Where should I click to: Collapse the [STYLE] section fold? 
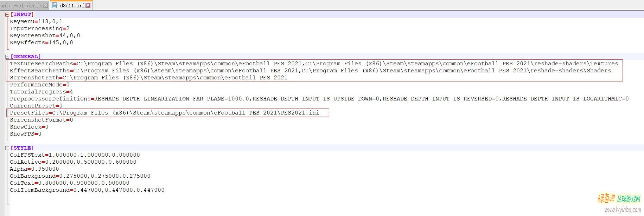(7, 148)
